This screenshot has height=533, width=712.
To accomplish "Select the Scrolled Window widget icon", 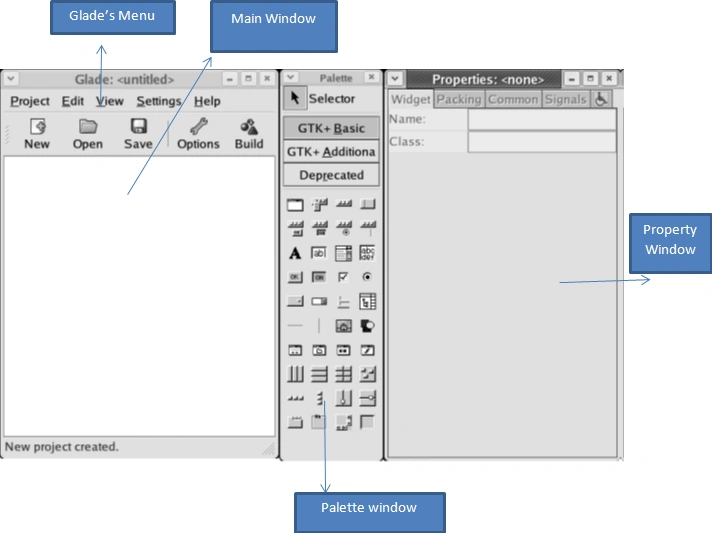I will [343, 423].
